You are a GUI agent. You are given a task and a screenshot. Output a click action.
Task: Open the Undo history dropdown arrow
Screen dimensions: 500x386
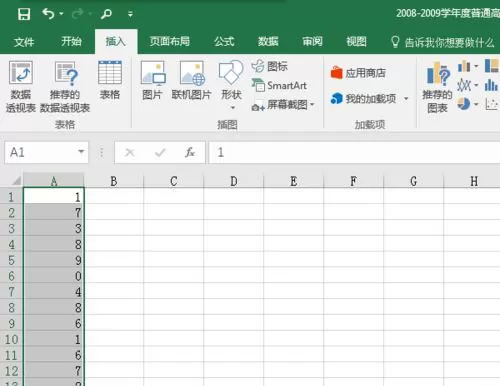tap(61, 14)
